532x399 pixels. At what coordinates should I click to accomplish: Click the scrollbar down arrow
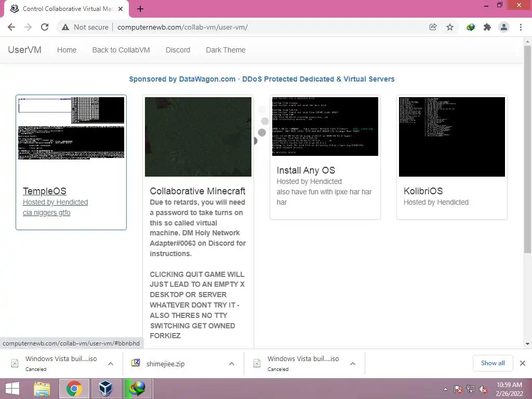[x=527, y=344]
